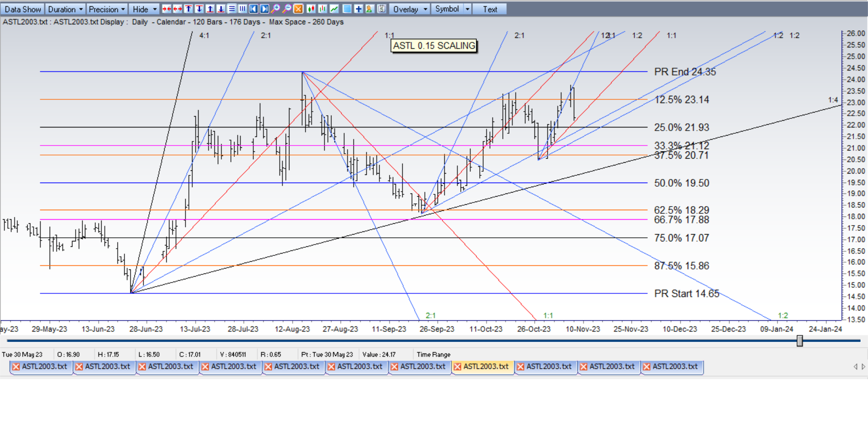Click the 87.5% 15.86 level label
This screenshot has height=428, width=868.
(682, 266)
